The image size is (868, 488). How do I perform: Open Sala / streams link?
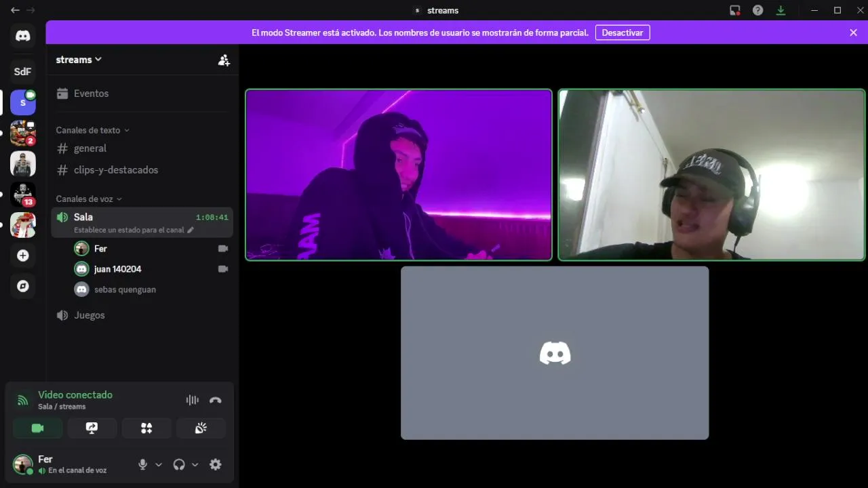62,407
